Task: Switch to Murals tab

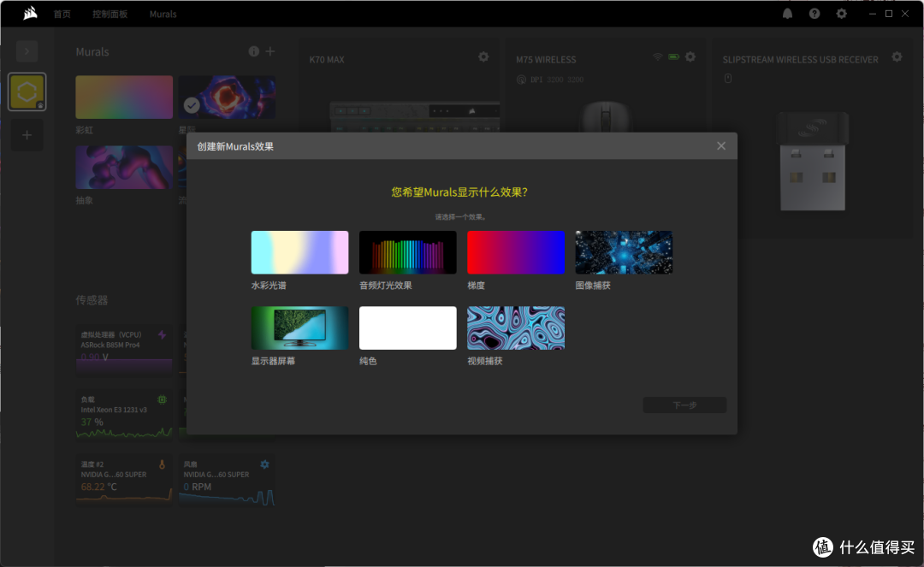Action: (163, 15)
